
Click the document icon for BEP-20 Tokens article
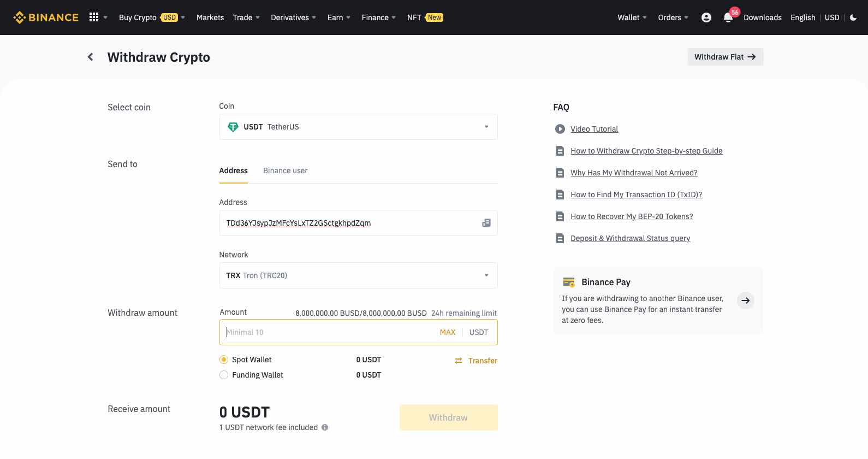pyautogui.click(x=560, y=216)
